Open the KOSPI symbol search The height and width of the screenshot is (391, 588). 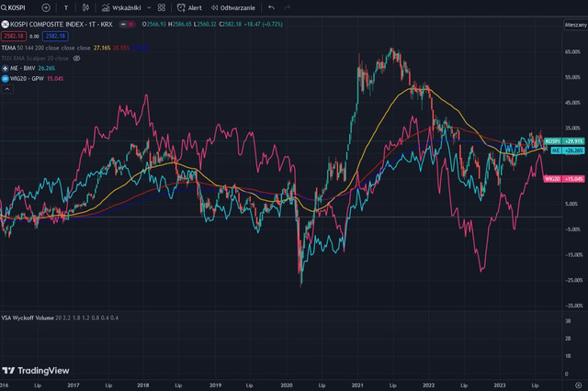[x=14, y=7]
